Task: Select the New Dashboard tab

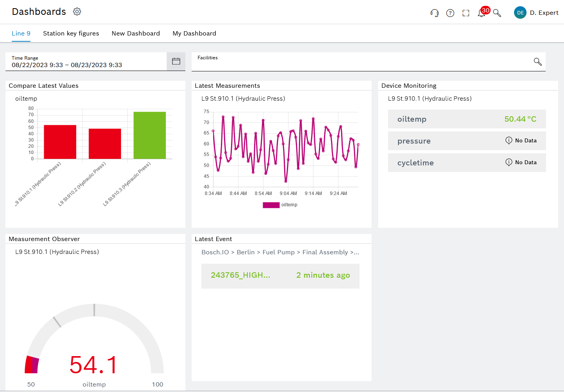Action: [x=136, y=33]
